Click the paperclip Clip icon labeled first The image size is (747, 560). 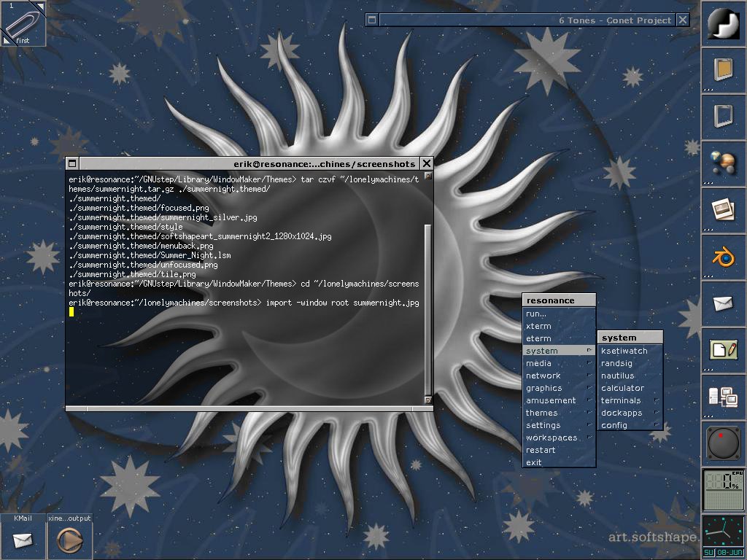tap(23, 23)
